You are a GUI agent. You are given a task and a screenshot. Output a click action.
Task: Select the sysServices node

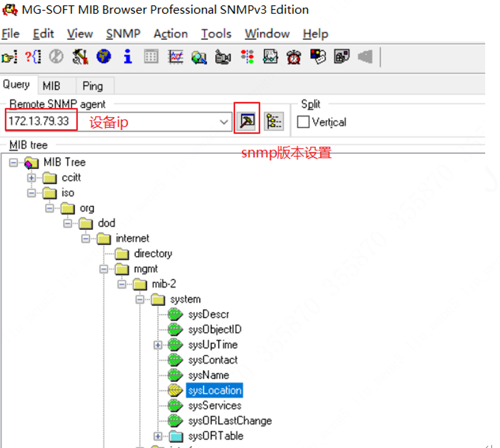point(215,406)
